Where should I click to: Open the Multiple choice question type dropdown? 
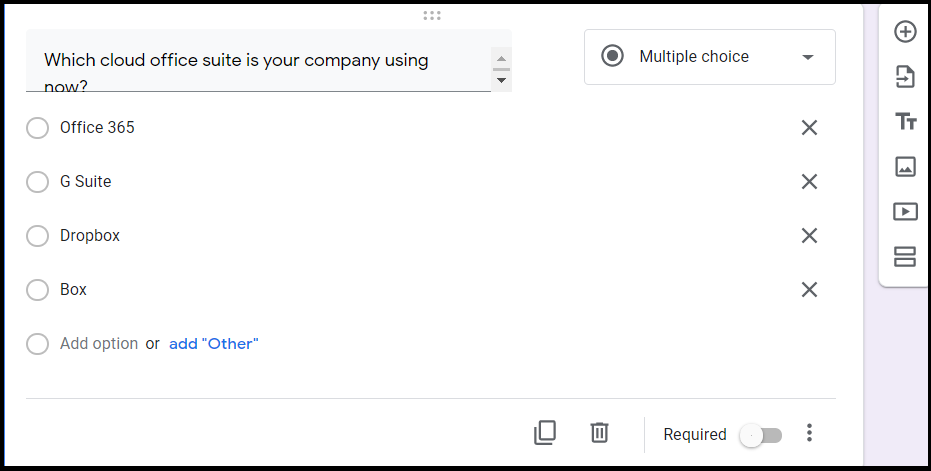(x=710, y=57)
